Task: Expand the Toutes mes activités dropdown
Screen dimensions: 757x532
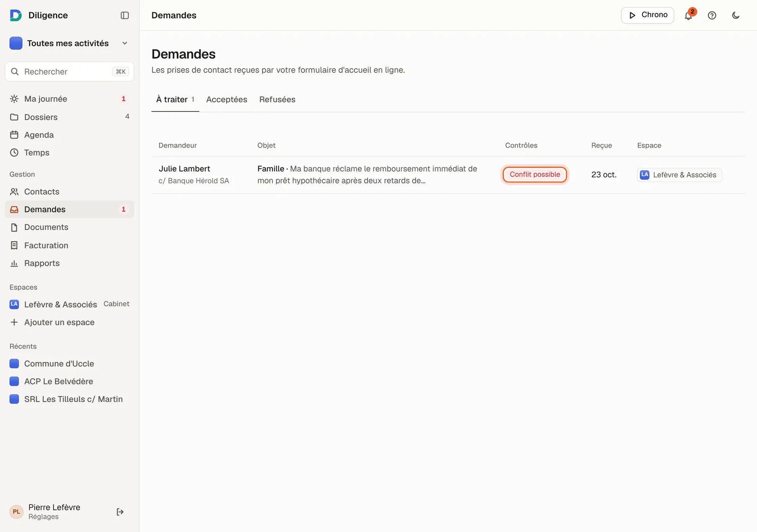Action: [70, 43]
